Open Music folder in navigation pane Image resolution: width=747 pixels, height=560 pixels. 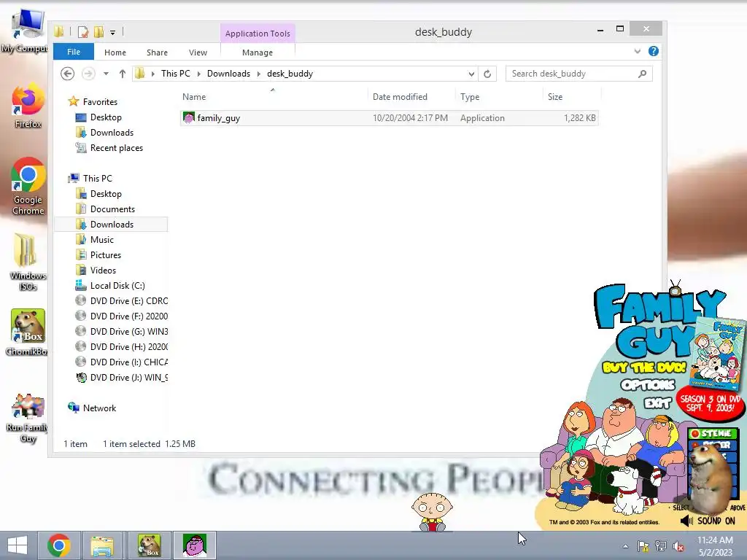[95, 239]
